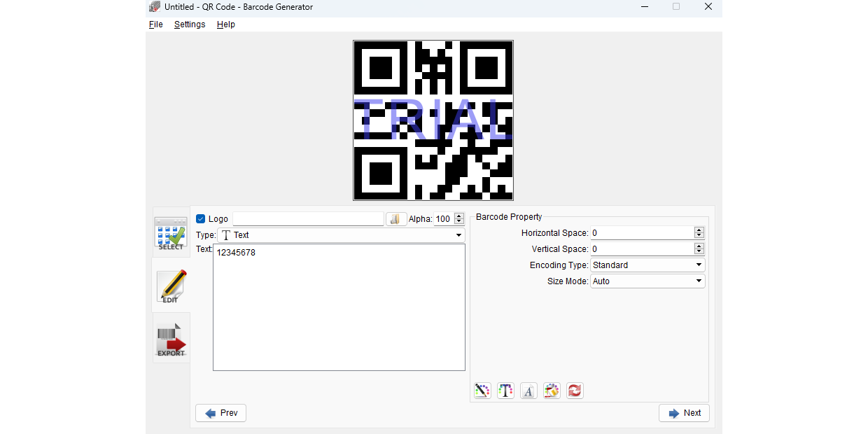The image size is (868, 434).
Task: Select the SELECT step icon in sidebar
Action: [x=170, y=232]
